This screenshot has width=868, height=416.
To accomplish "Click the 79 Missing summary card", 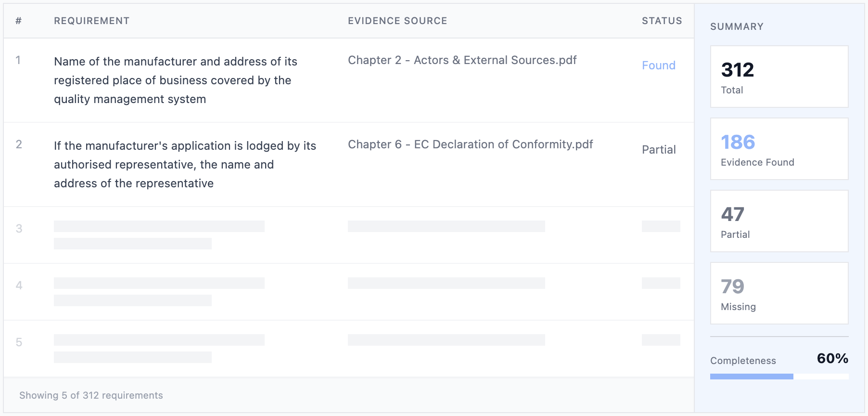I will (779, 293).
